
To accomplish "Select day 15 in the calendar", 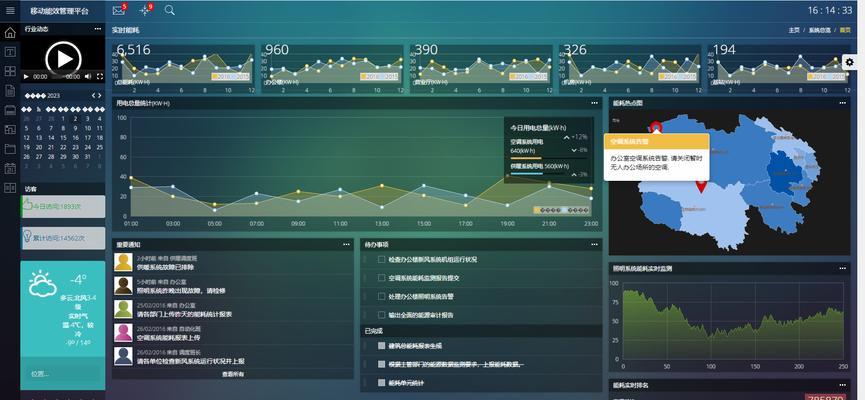I will tap(63, 138).
